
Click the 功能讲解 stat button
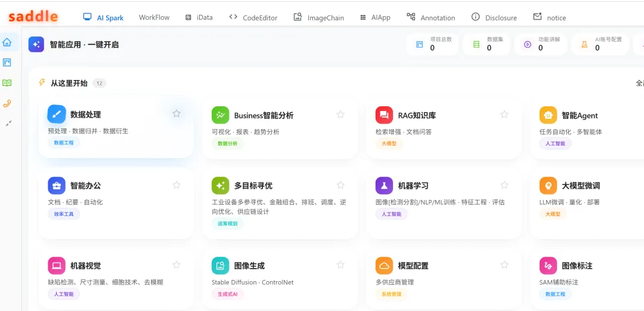[540, 44]
